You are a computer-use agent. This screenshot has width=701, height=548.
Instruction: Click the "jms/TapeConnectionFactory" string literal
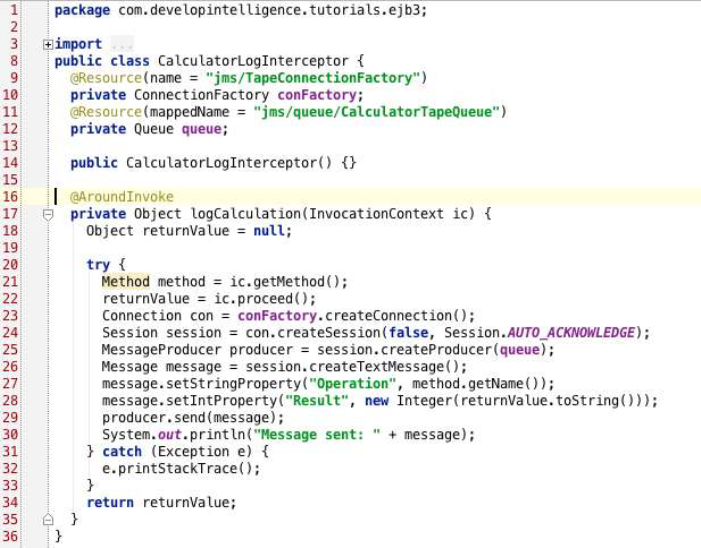tap(313, 78)
